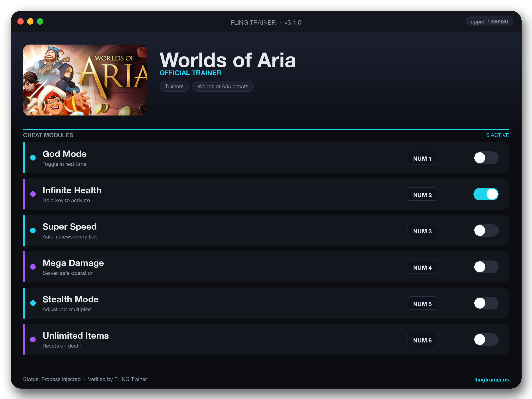Minimize the window using the yellow button

(30, 22)
